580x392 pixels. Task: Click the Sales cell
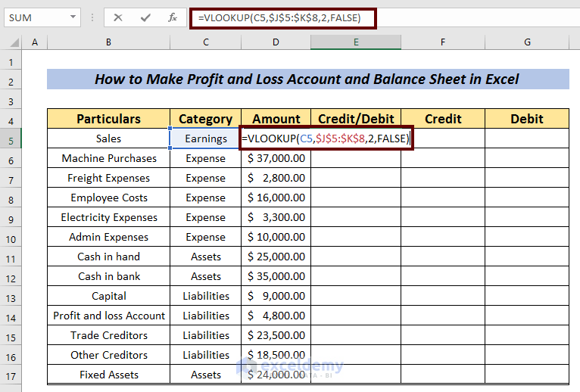tap(109, 138)
